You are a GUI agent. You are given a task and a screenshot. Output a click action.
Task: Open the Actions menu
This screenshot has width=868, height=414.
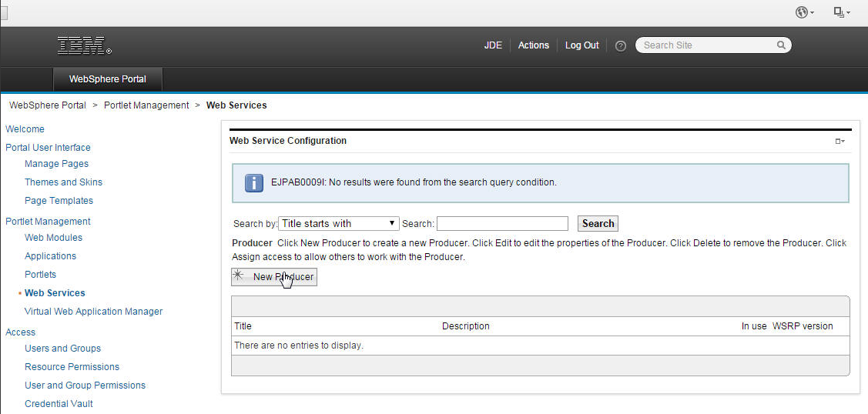click(533, 45)
